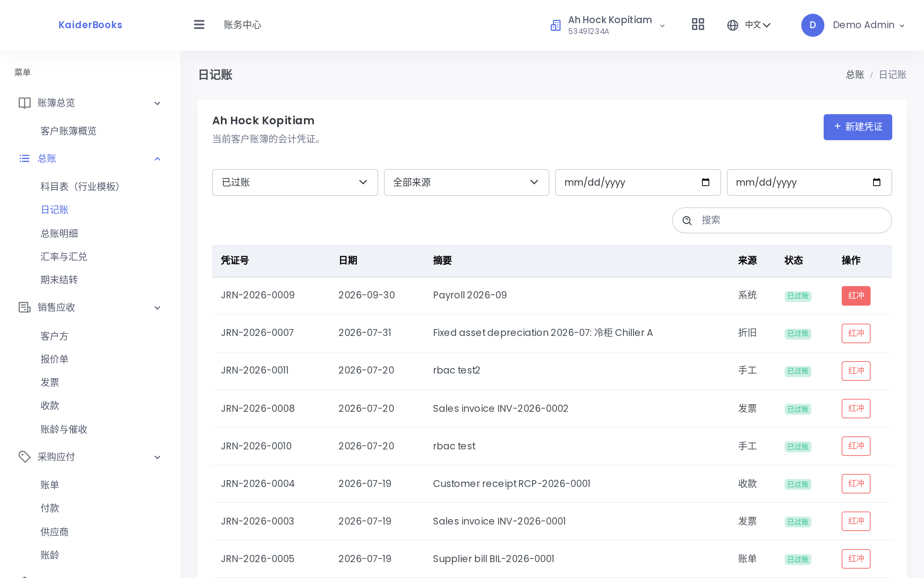Open 账单 under 采购应付
Viewport: 924px width, 578px height.
coord(50,485)
